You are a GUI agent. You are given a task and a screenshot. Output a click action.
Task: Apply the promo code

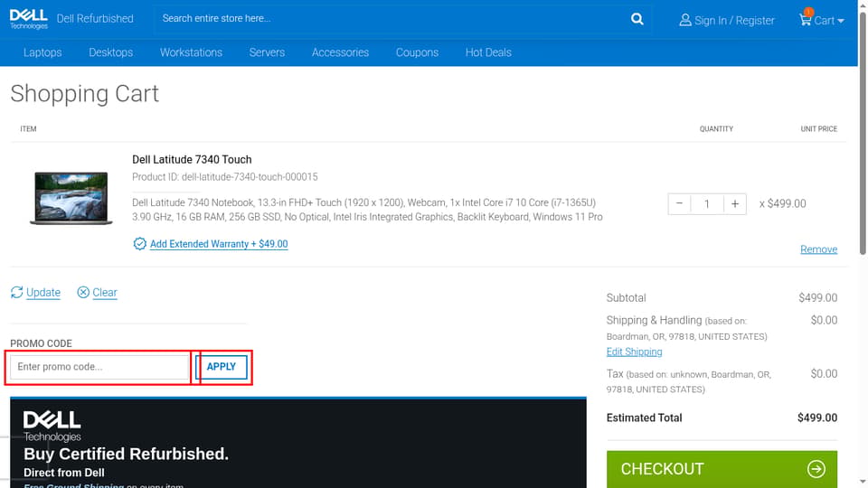(x=222, y=367)
